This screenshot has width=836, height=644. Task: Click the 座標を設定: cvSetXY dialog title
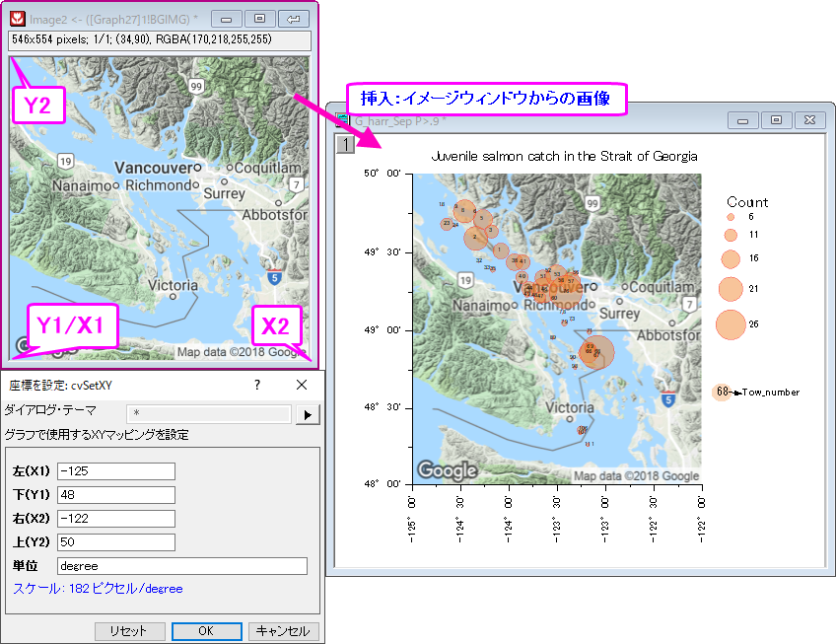60,386
